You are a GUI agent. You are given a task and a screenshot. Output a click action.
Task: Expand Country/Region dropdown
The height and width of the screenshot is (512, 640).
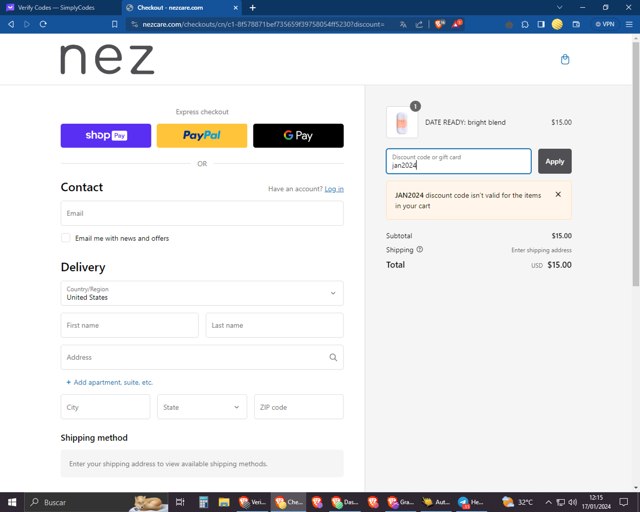click(202, 293)
